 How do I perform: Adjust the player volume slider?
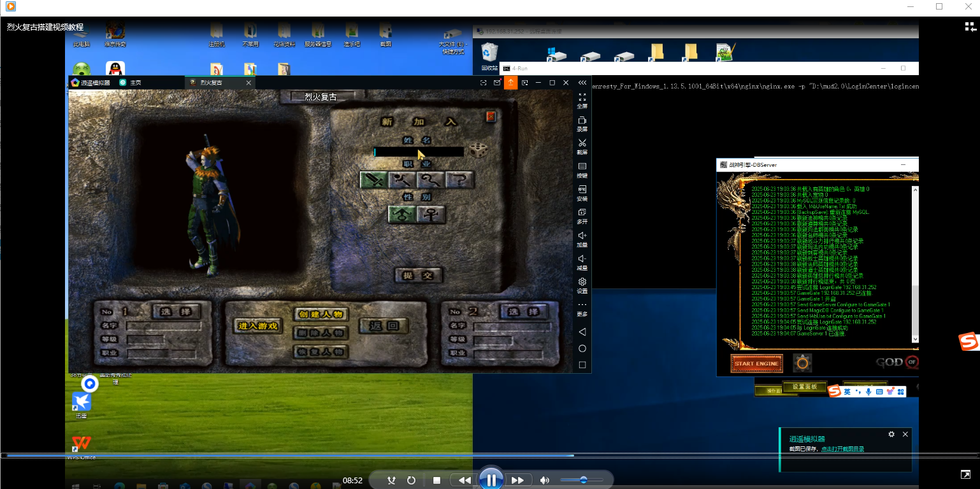coord(582,479)
